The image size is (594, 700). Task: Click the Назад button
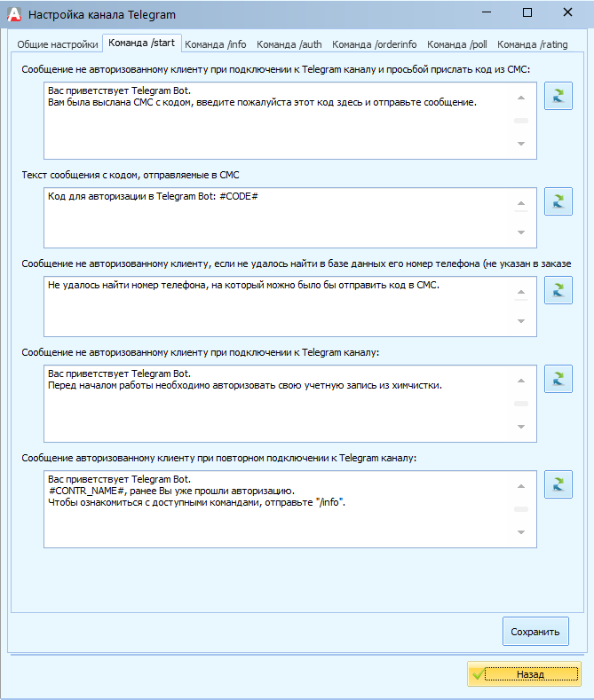(x=525, y=673)
